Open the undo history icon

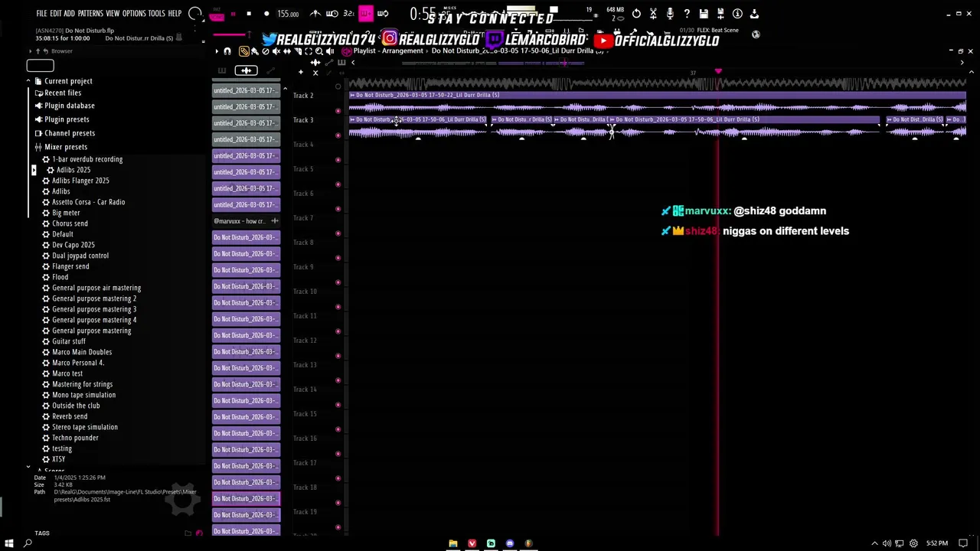click(636, 14)
